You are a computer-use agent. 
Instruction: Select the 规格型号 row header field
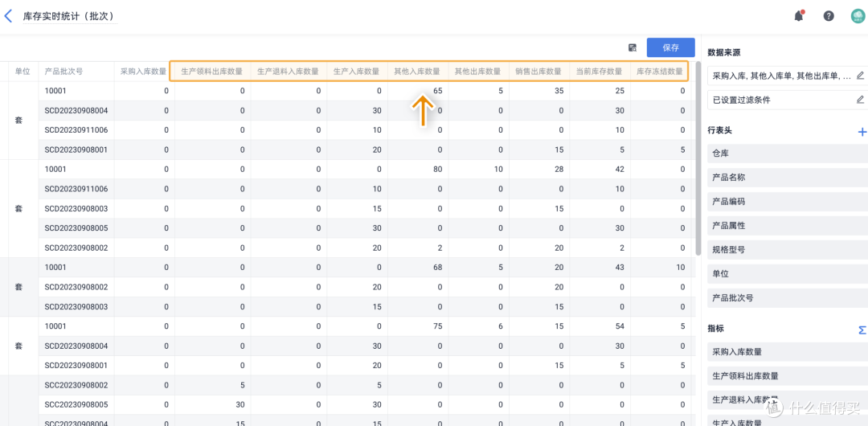788,250
